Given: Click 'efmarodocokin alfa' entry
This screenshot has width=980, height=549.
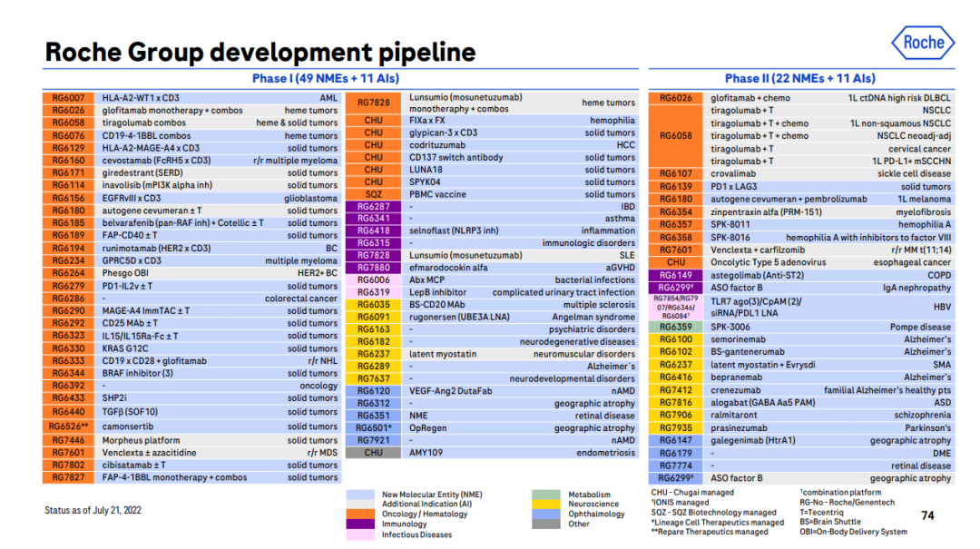Looking at the screenshot, I should click(x=448, y=268).
